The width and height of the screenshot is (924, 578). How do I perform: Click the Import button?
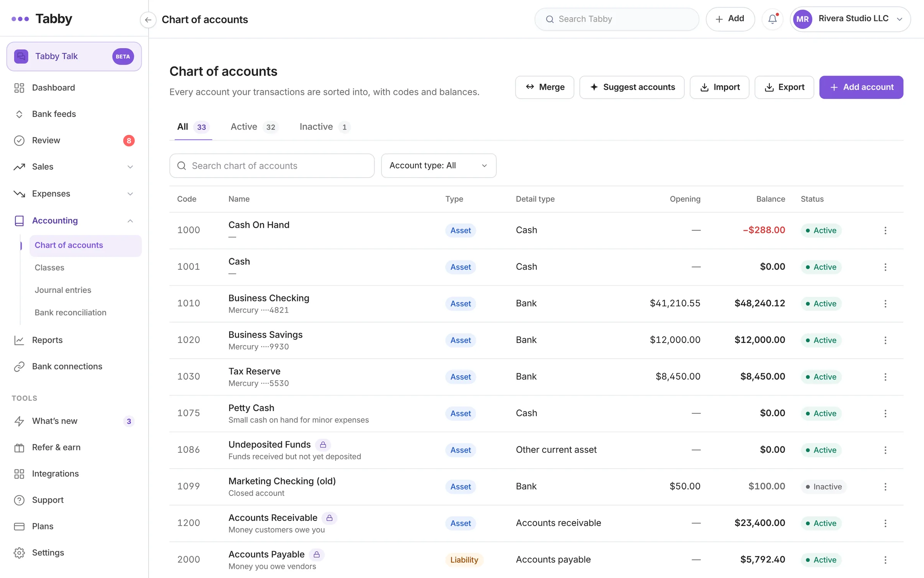(719, 87)
